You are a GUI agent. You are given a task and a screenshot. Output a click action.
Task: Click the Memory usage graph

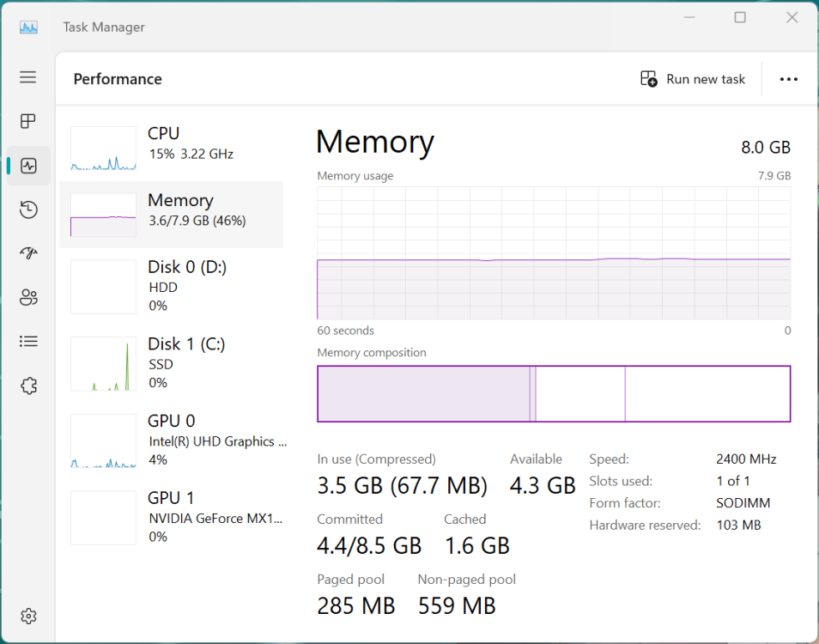coord(554,253)
